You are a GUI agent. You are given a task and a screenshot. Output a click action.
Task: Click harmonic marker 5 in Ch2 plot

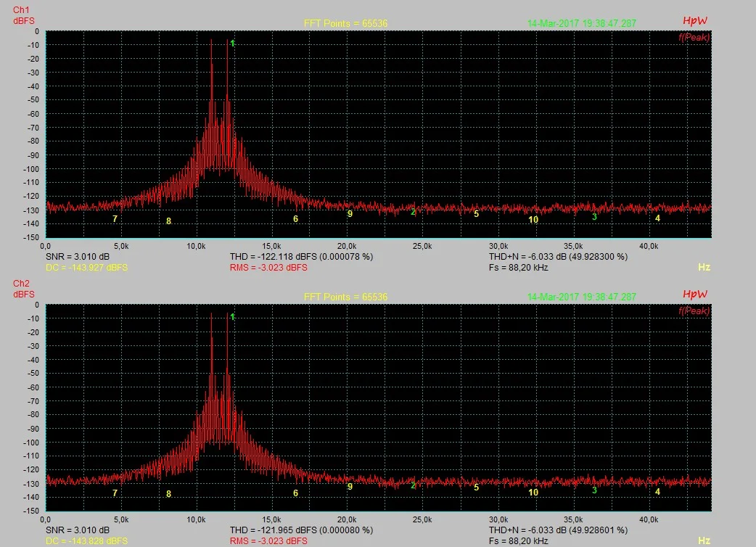477,488
